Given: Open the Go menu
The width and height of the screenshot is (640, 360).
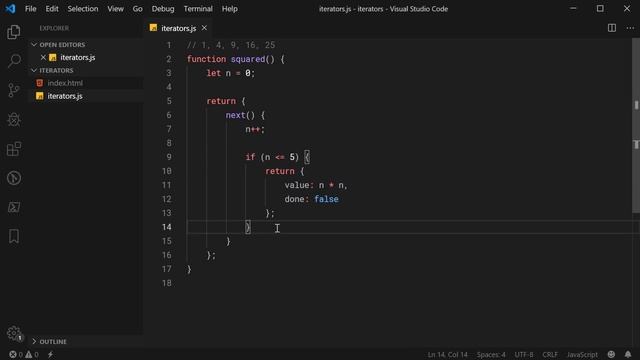Looking at the screenshot, I should click(x=138, y=9).
